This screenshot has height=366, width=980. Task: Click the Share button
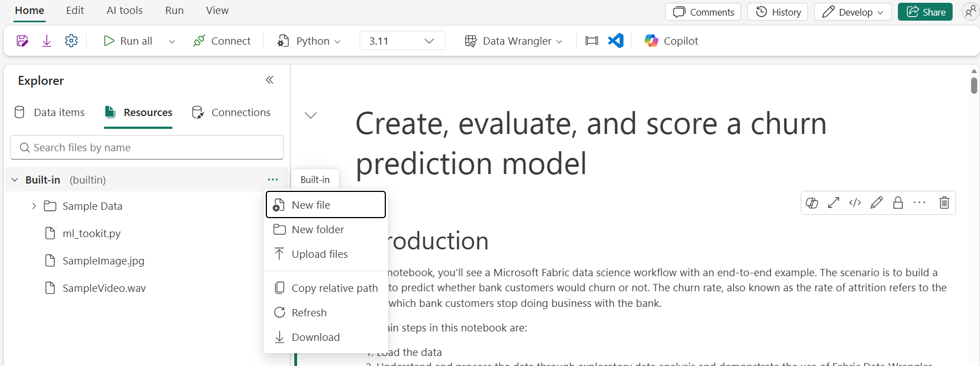[925, 11]
